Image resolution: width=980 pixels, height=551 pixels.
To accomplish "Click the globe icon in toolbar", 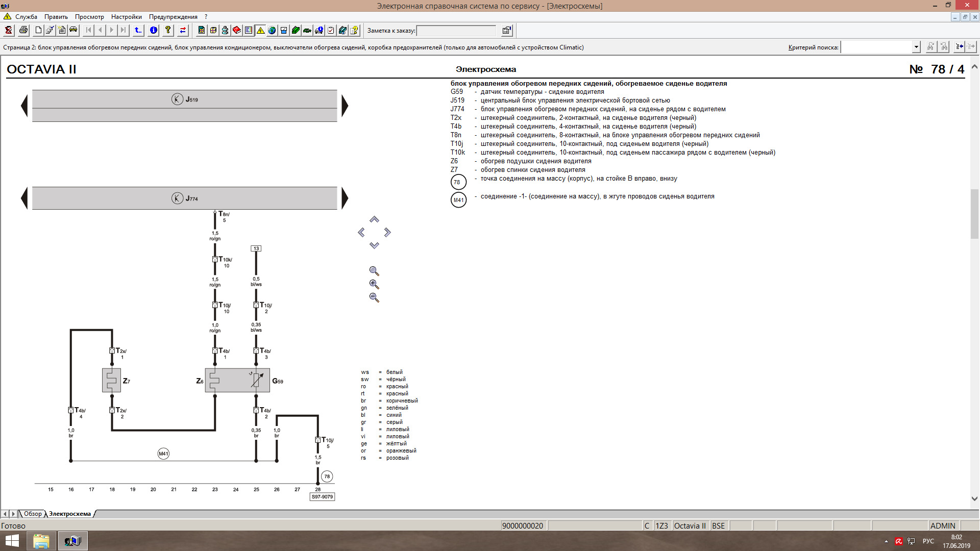I will (x=272, y=31).
